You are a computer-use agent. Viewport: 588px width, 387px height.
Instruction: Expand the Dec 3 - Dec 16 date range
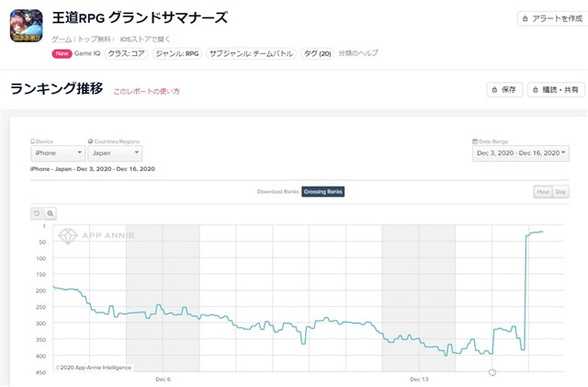(521, 154)
